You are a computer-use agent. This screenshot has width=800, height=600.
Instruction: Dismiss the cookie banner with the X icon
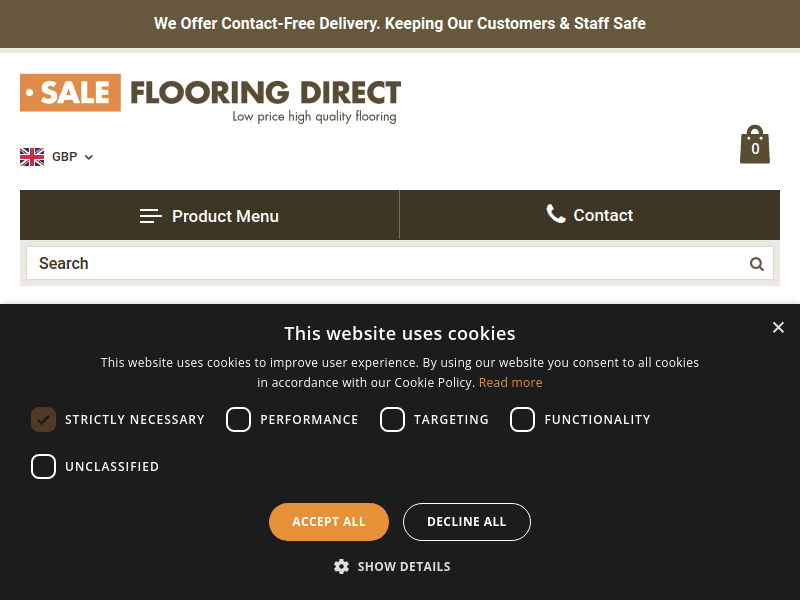[x=778, y=327]
